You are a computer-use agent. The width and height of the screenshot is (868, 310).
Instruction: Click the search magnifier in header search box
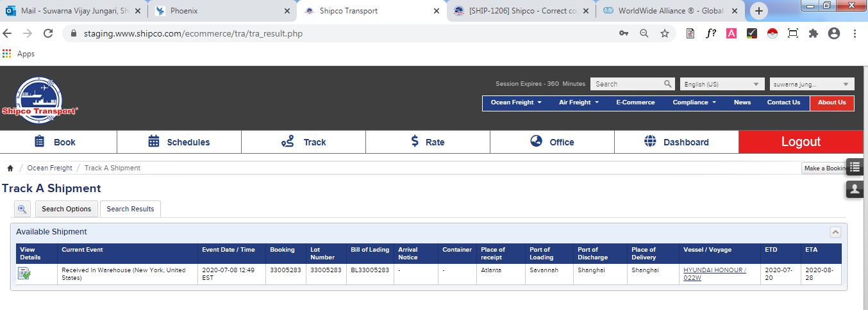coord(668,84)
